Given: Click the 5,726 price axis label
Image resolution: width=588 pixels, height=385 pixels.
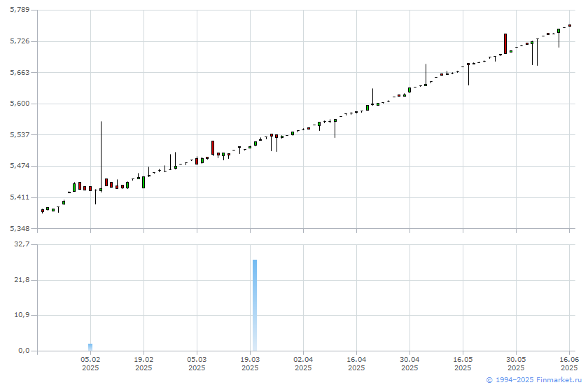Looking at the screenshot, I should pyautogui.click(x=20, y=41).
